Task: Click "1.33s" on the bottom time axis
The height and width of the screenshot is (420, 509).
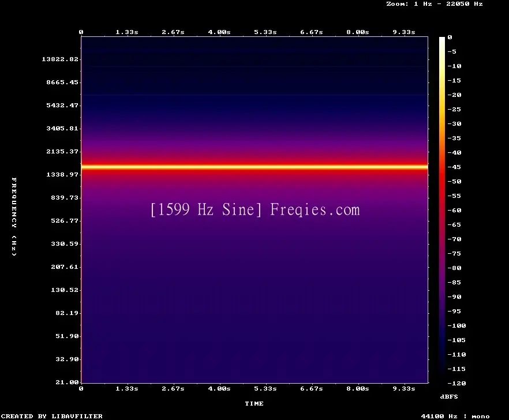Action: tap(127, 388)
